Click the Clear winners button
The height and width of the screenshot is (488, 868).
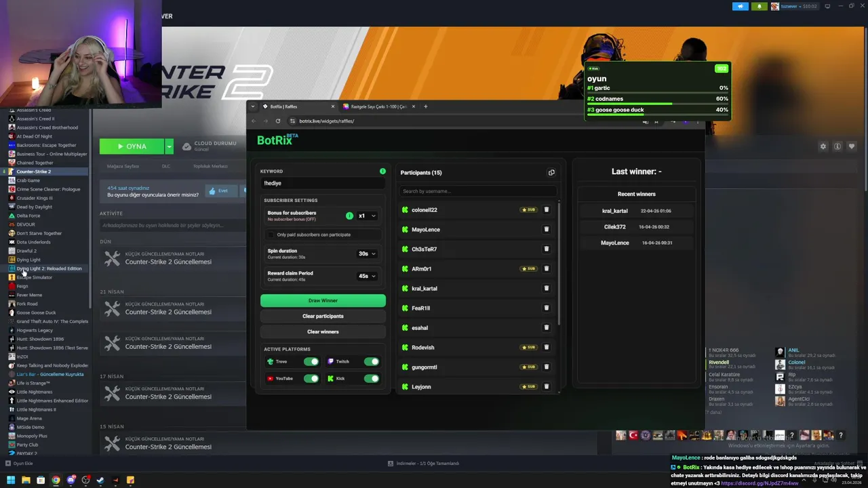(x=323, y=331)
